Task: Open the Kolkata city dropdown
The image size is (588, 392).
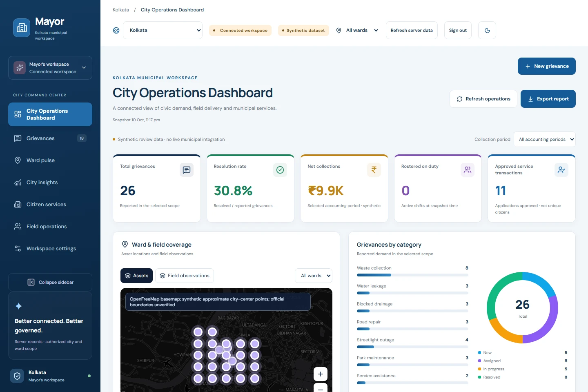Action: click(163, 30)
